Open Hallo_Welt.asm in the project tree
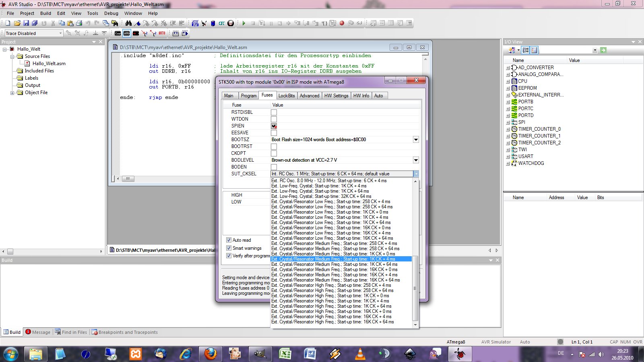This screenshot has height=362, width=644. coord(49,64)
